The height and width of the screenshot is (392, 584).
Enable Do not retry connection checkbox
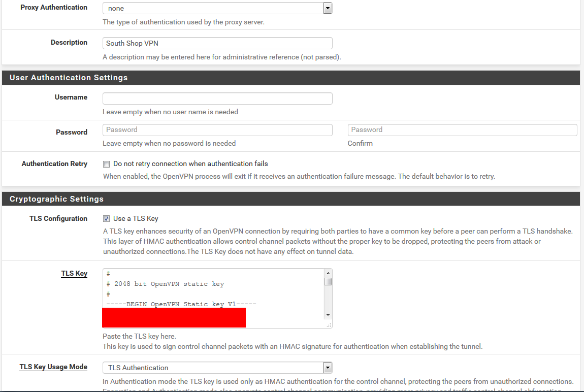(107, 164)
